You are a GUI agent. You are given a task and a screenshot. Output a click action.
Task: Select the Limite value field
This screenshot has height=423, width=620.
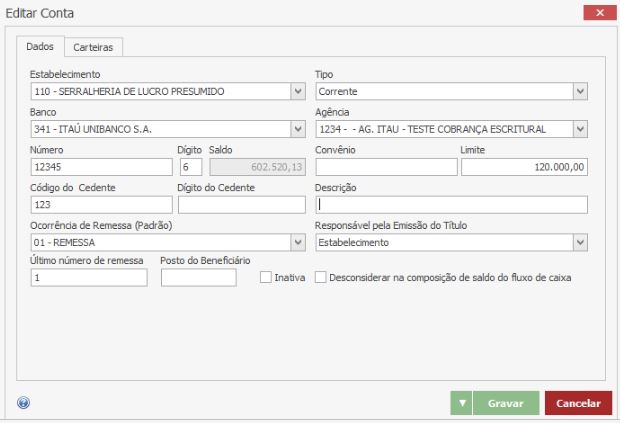pyautogui.click(x=524, y=167)
